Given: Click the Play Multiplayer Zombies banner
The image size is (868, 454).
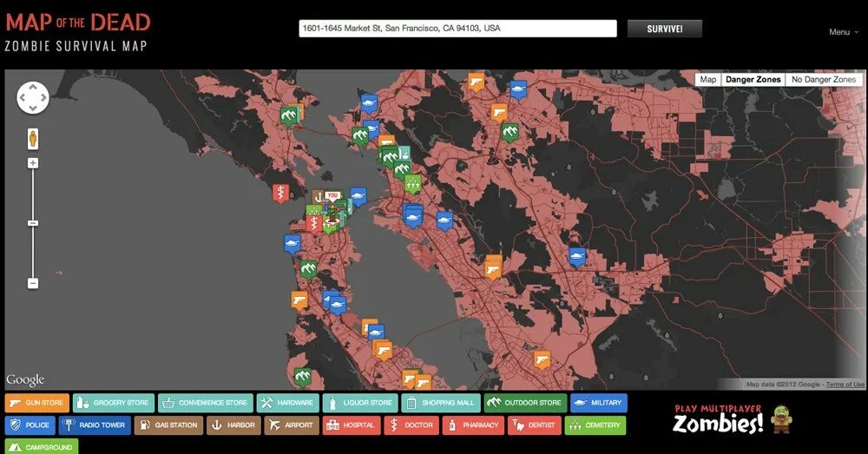Looking at the screenshot, I should click(732, 419).
